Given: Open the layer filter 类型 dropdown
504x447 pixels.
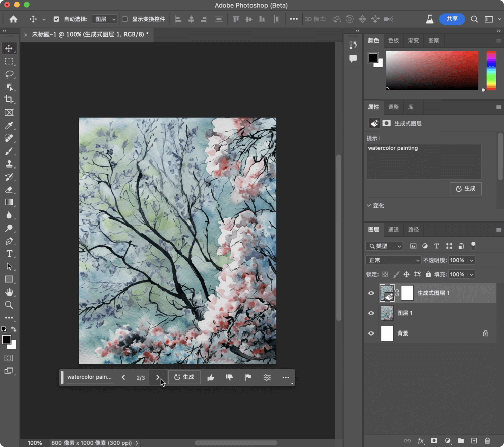Looking at the screenshot, I should click(x=384, y=246).
